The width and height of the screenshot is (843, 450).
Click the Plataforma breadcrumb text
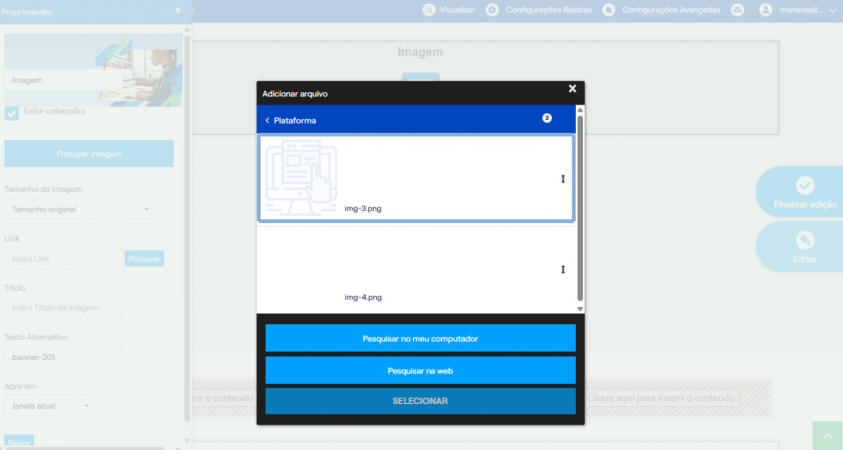tap(295, 120)
